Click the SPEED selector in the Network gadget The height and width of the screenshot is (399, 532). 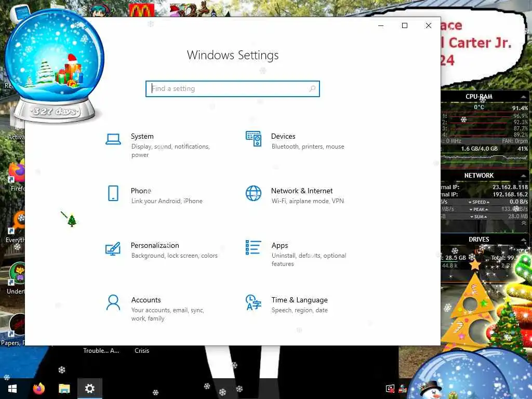(478, 202)
